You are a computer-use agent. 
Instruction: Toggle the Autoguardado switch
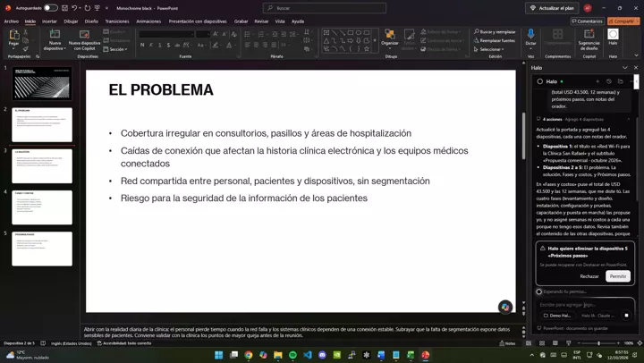coord(51,8)
